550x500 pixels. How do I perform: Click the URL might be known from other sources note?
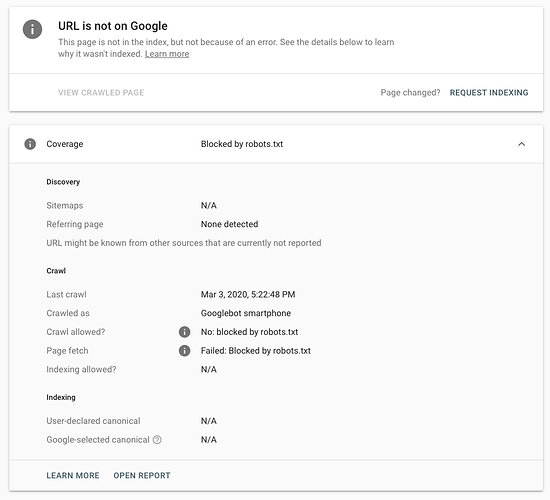(184, 243)
